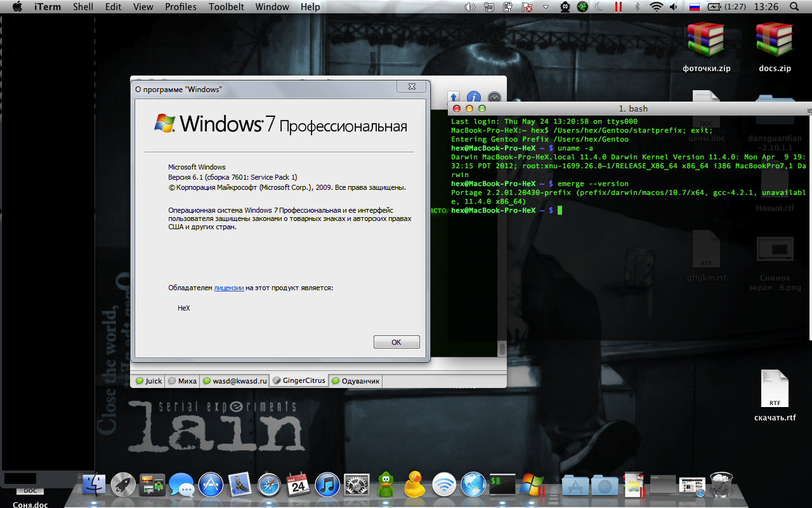Switch to Миха chat tab

183,381
